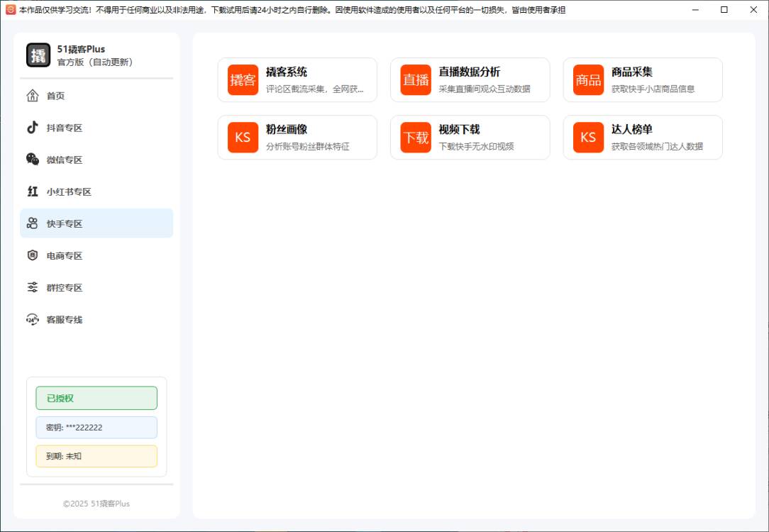The width and height of the screenshot is (769, 532).
Task: Click the 小红书专区 sidebar icon
Action: [33, 192]
